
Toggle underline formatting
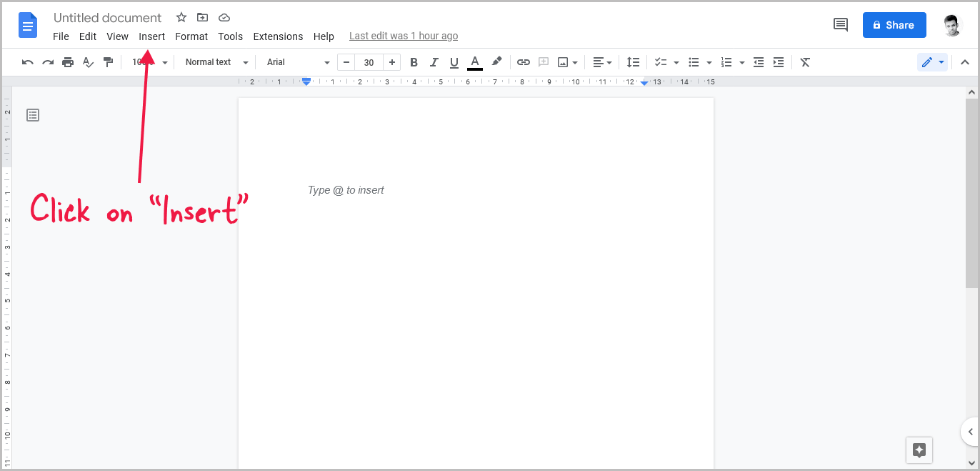[x=454, y=62]
